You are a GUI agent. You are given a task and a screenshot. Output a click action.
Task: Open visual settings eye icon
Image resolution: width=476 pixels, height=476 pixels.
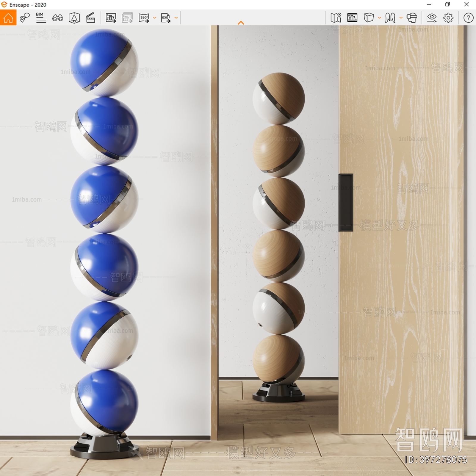coord(432,18)
